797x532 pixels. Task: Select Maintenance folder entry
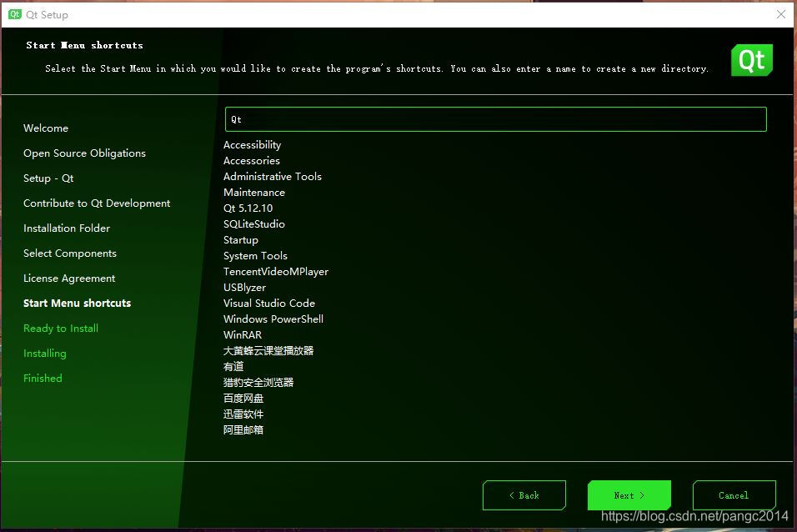pyautogui.click(x=254, y=193)
